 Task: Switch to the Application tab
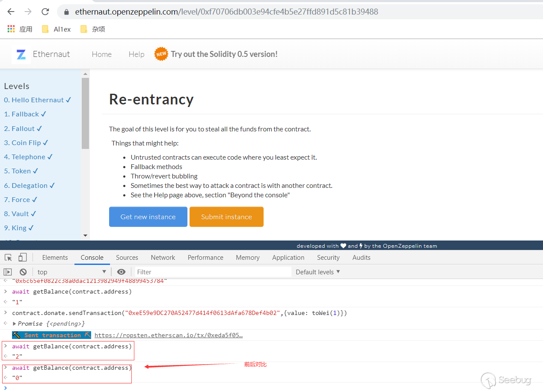coord(288,257)
